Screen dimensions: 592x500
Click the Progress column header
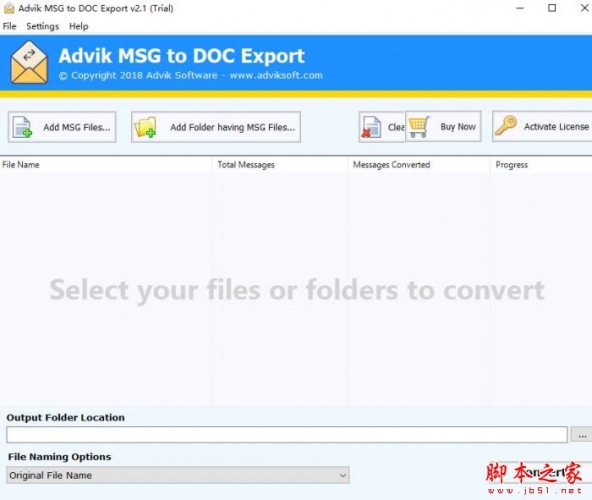click(x=541, y=165)
